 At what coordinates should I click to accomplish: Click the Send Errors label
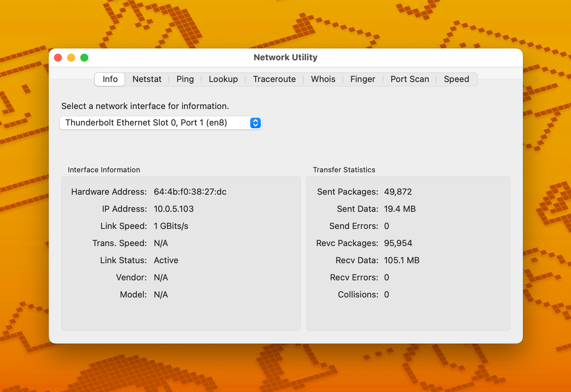tap(354, 226)
